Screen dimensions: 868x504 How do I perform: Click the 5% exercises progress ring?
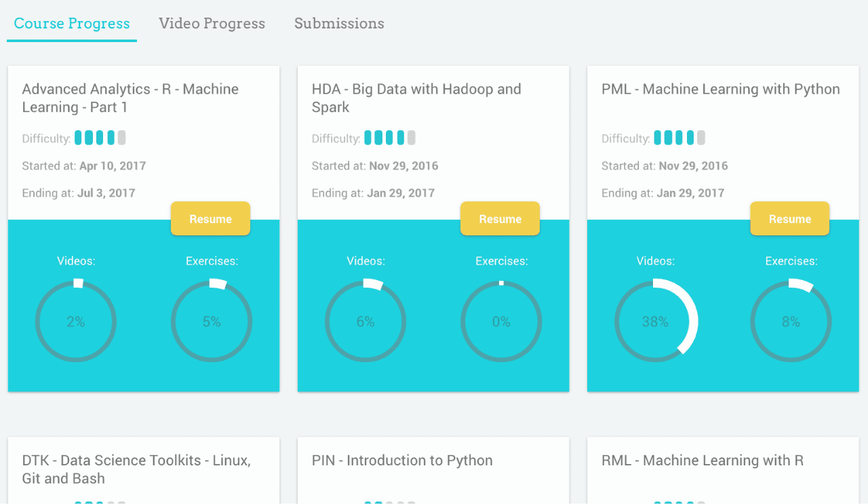[x=212, y=322]
